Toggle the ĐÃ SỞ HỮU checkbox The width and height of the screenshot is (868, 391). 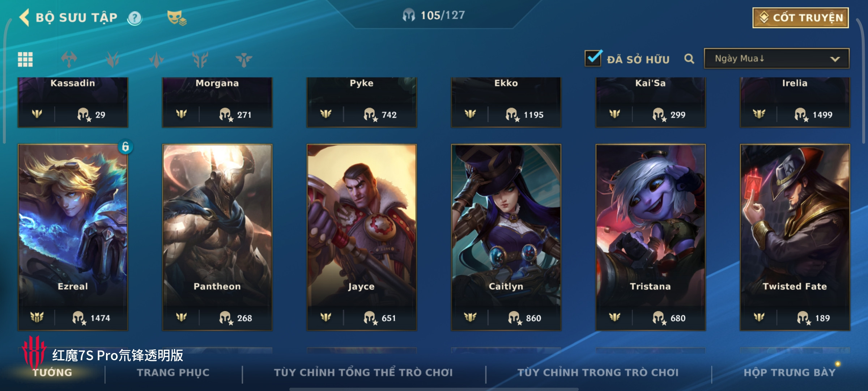click(593, 58)
